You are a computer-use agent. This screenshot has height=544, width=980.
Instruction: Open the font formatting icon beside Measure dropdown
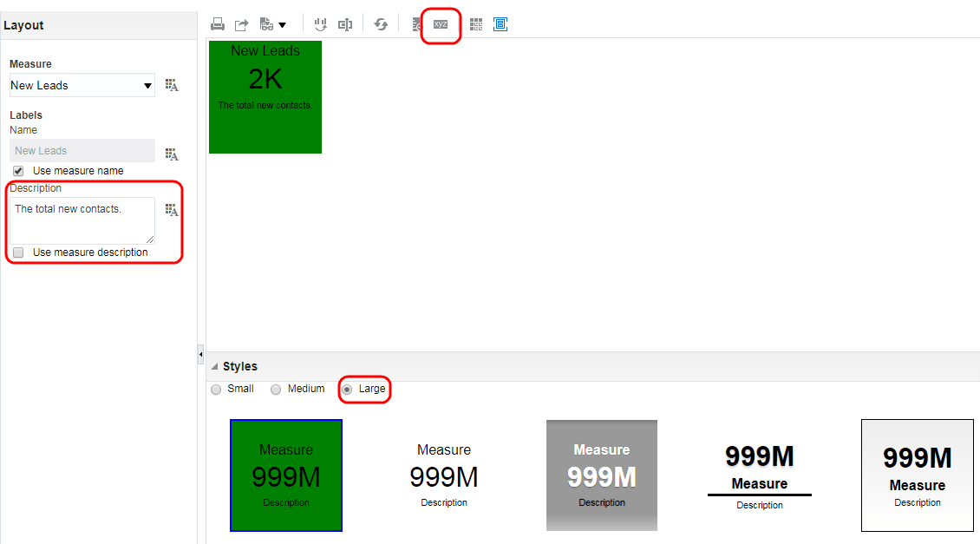pyautogui.click(x=172, y=85)
